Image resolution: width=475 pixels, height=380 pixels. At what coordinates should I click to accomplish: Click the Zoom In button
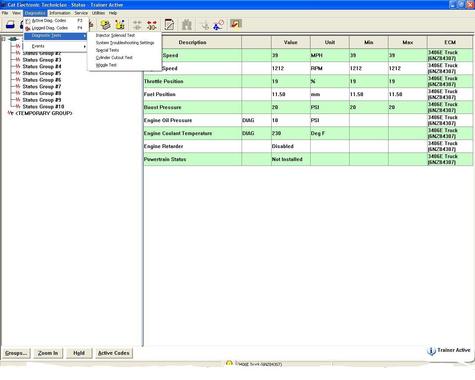(48, 353)
